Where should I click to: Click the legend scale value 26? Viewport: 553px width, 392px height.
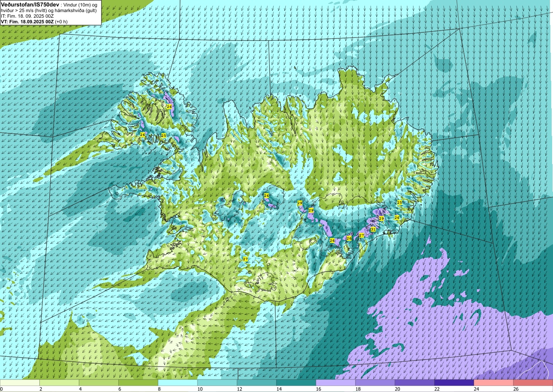click(516, 389)
